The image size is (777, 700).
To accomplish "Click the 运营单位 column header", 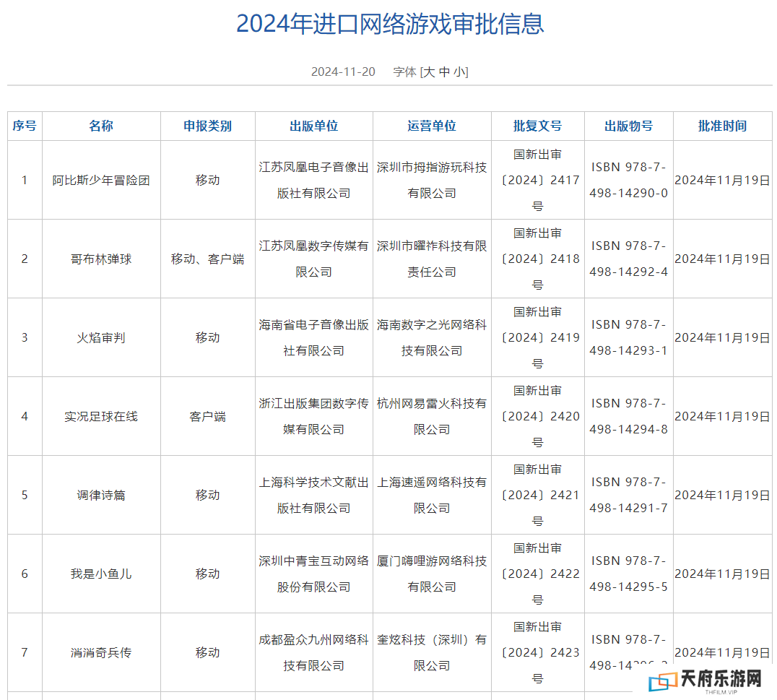I will point(432,126).
